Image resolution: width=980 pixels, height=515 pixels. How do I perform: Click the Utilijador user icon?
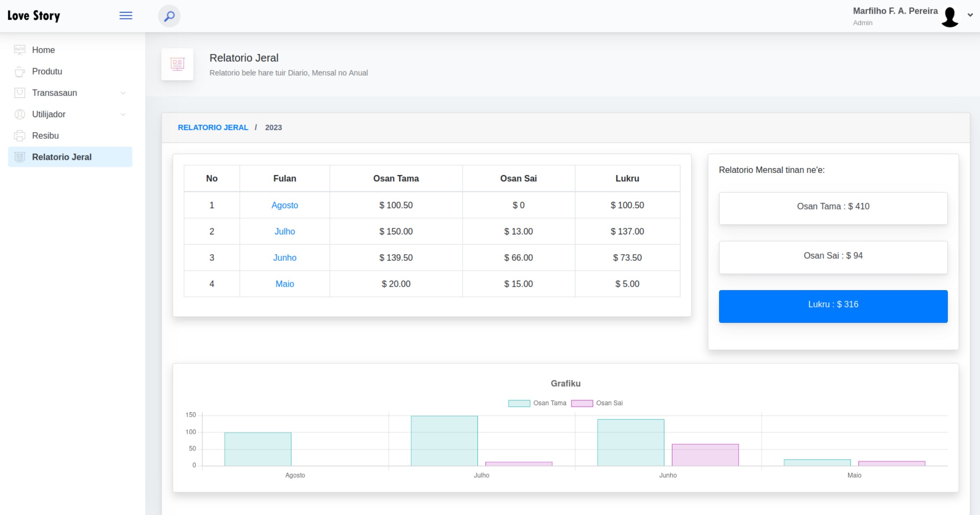(x=20, y=114)
